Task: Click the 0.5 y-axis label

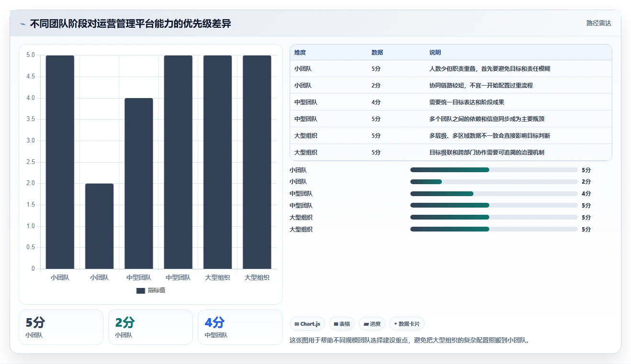Action: point(30,247)
